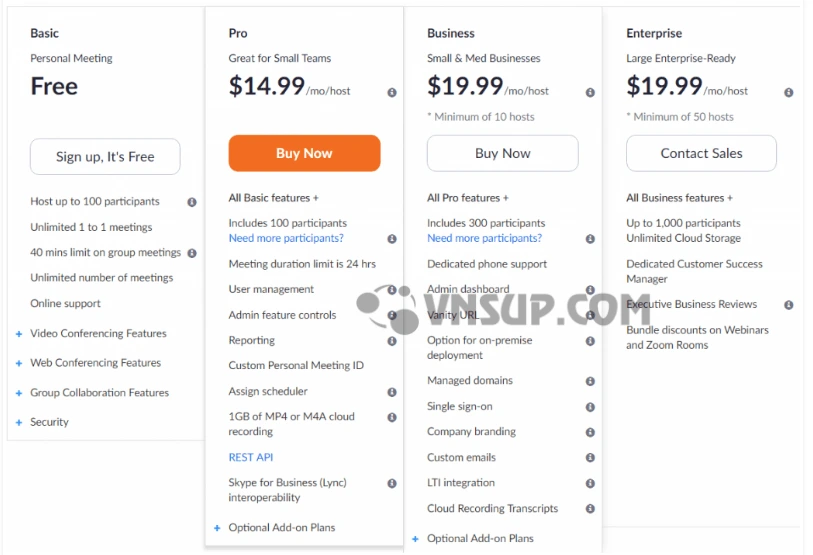Click info icon next to Pro $14.99 price
The height and width of the screenshot is (555, 813).
click(x=392, y=92)
